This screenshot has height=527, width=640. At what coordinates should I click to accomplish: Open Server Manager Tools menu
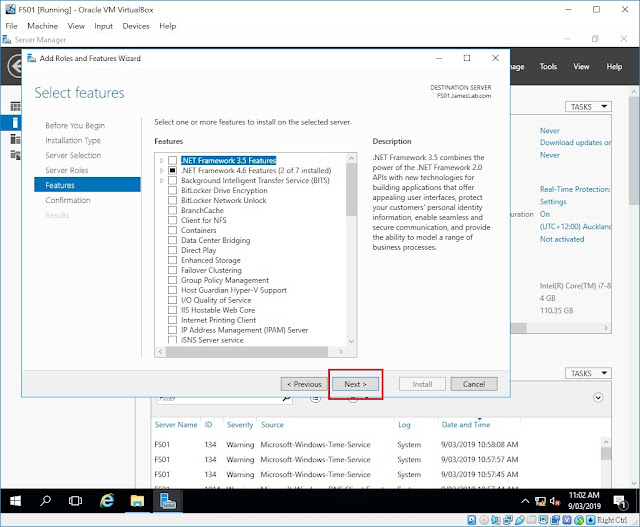click(x=548, y=67)
